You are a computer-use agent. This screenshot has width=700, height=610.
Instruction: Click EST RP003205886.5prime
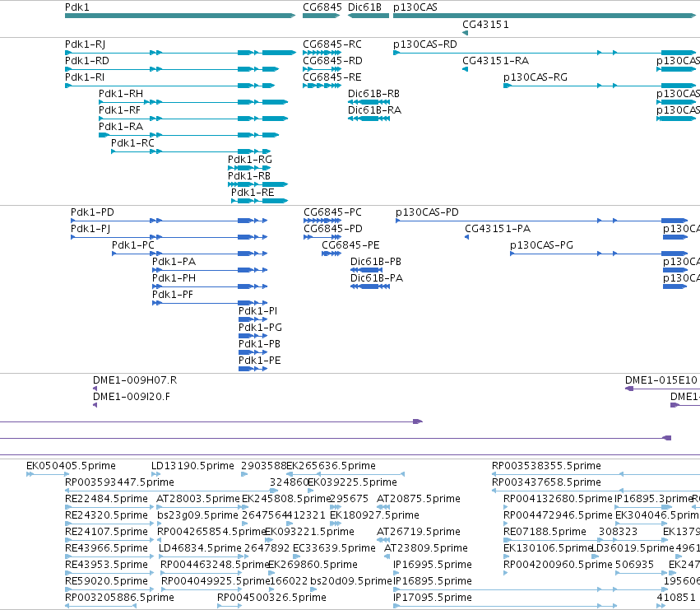(119, 598)
